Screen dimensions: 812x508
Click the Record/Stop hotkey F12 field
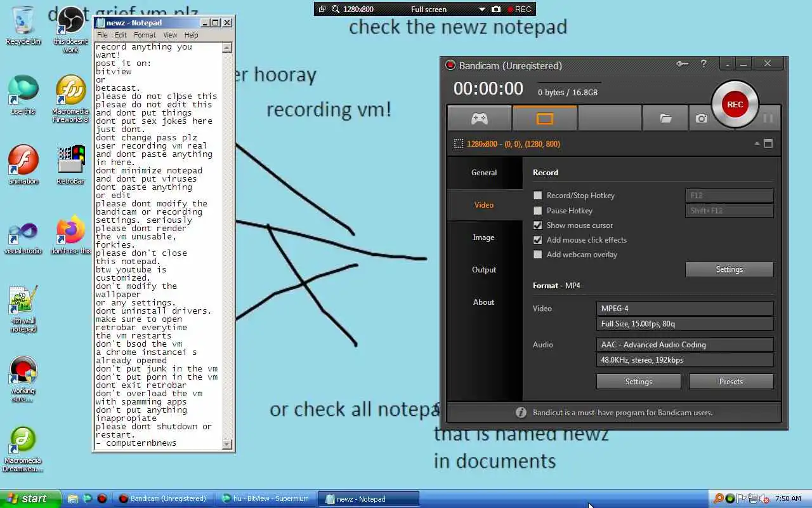pos(730,196)
